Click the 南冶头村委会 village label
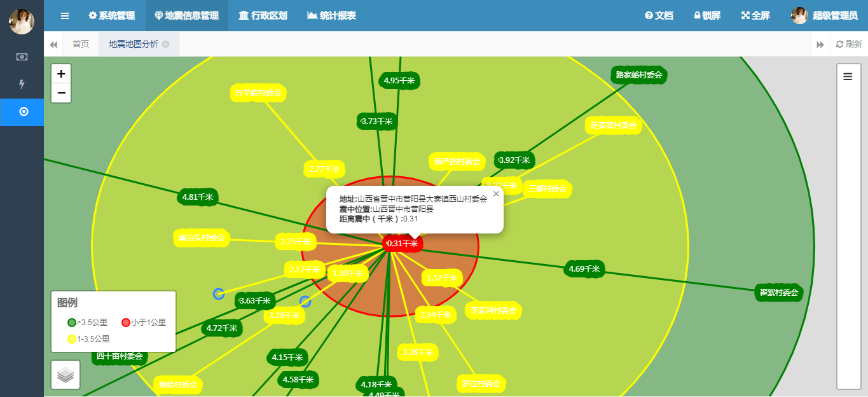The height and width of the screenshot is (397, 868). (x=202, y=238)
